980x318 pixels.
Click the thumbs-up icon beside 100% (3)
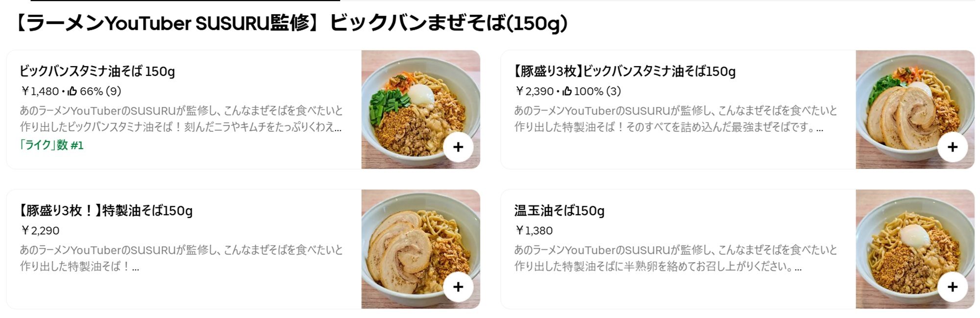click(x=567, y=91)
